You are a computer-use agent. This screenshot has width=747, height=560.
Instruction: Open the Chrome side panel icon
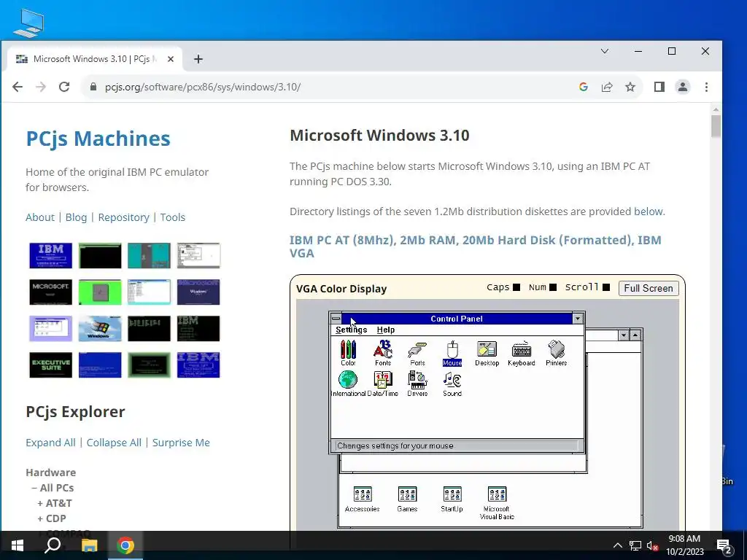[659, 87]
